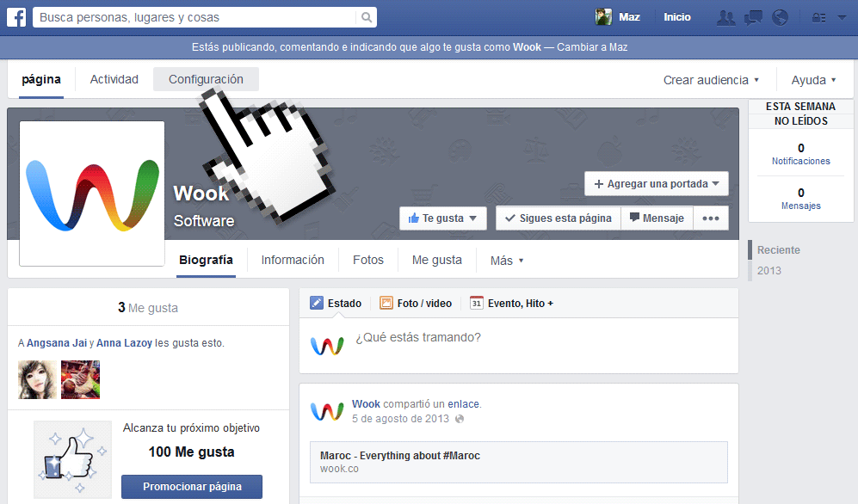This screenshot has height=504, width=858.
Task: Click Maz profile picture in top bar
Action: click(603, 17)
